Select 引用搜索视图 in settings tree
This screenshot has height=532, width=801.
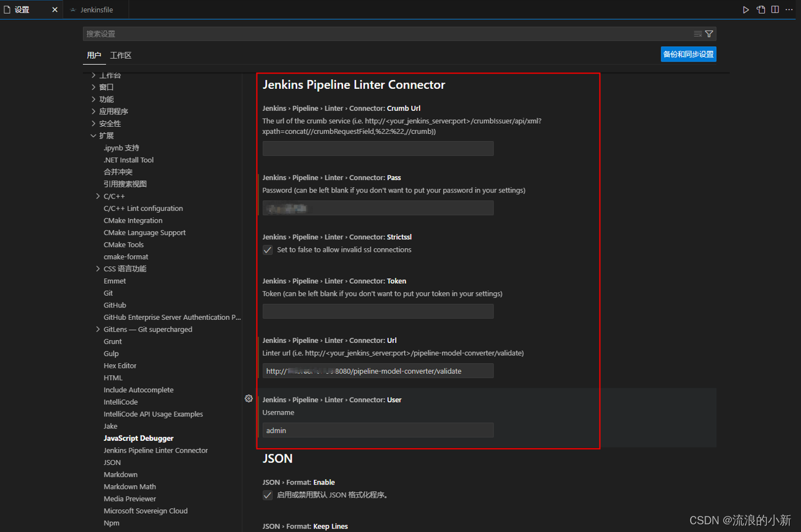pyautogui.click(x=125, y=184)
